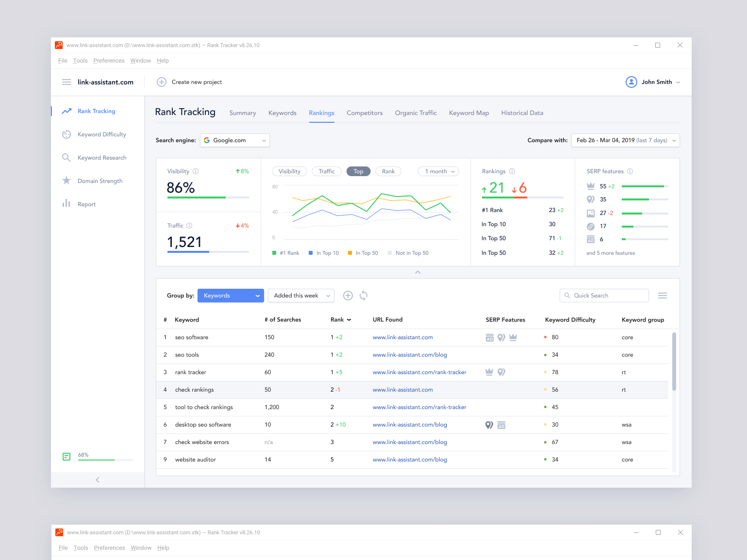Screen dimensions: 747x560
Task: Switch to the Keyword Map tab
Action: coord(469,113)
